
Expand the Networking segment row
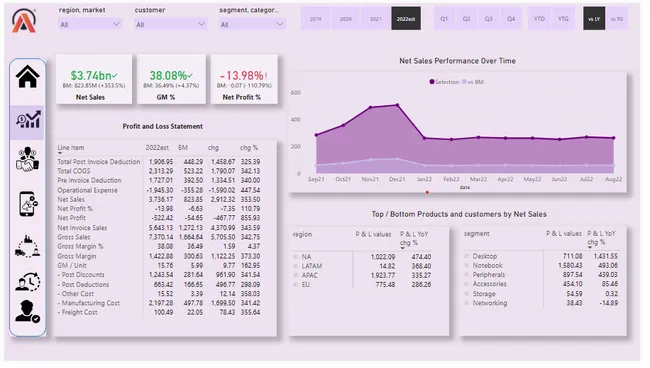pos(466,303)
